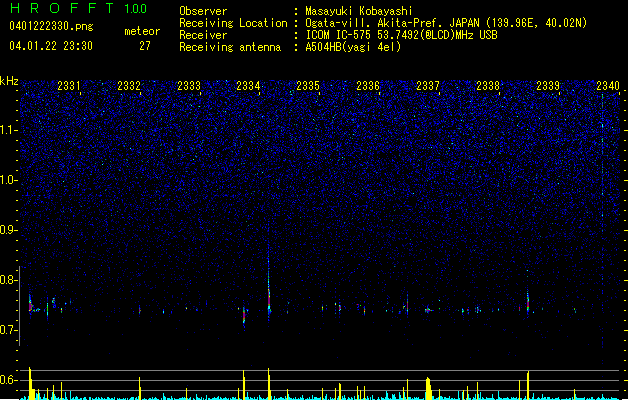Screen dimensions: 629x400
Task: Click the 2333 time axis marker
Action: tap(189, 85)
